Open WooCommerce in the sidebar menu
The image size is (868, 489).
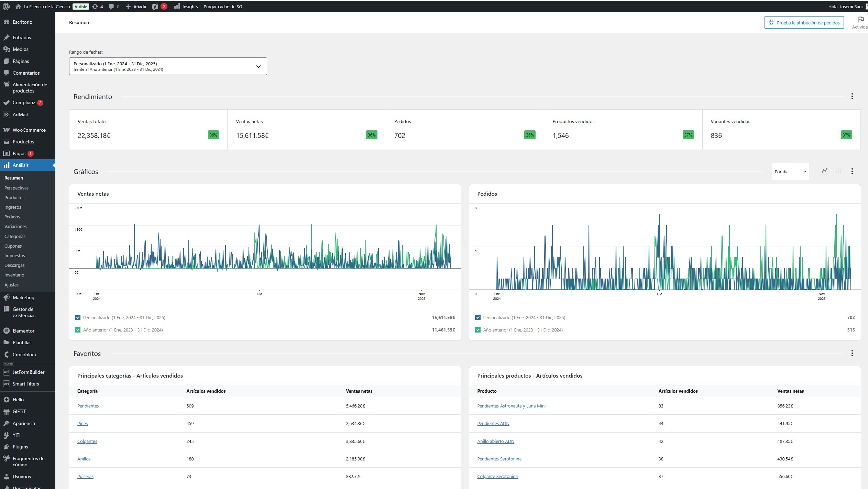pos(29,130)
